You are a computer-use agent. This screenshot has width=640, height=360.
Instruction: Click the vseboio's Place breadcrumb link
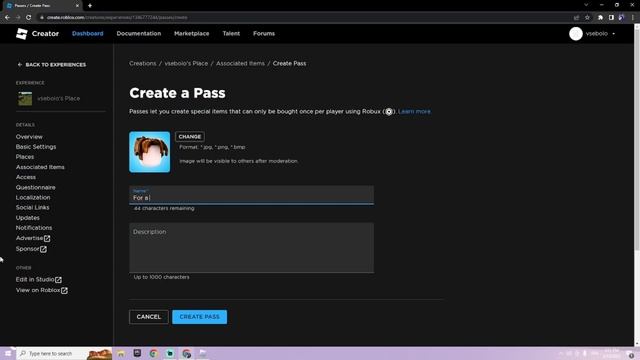[x=186, y=63]
